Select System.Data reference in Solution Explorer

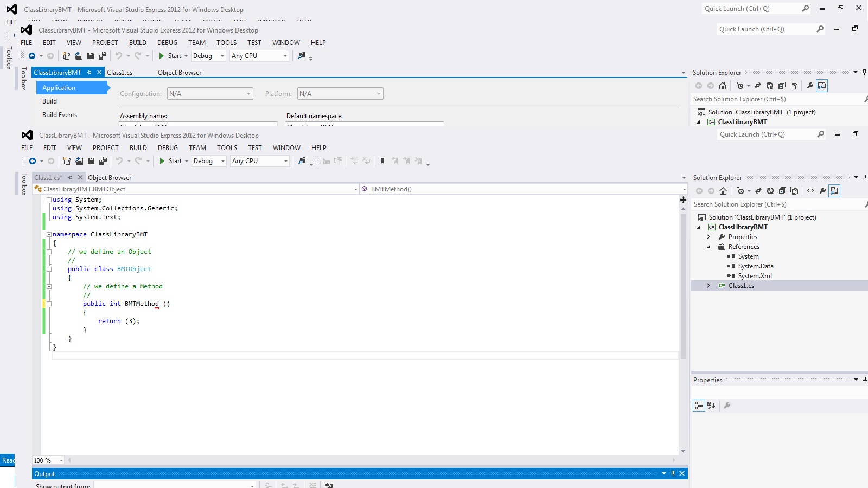pos(755,266)
